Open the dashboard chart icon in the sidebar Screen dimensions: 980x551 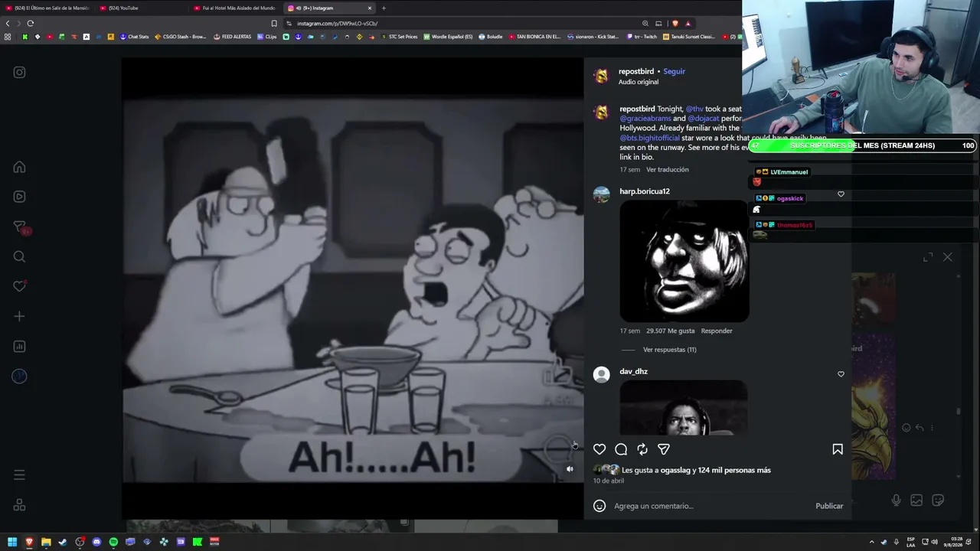pyautogui.click(x=19, y=347)
